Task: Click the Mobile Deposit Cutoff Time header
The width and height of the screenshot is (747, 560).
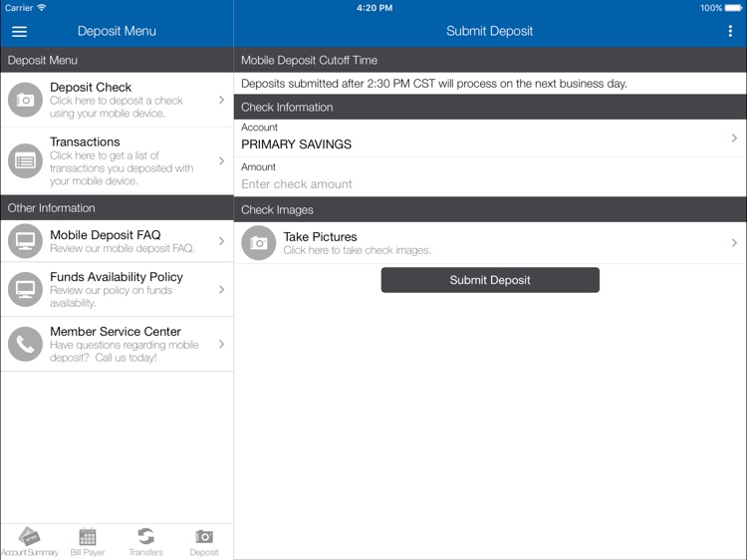Action: (x=490, y=60)
